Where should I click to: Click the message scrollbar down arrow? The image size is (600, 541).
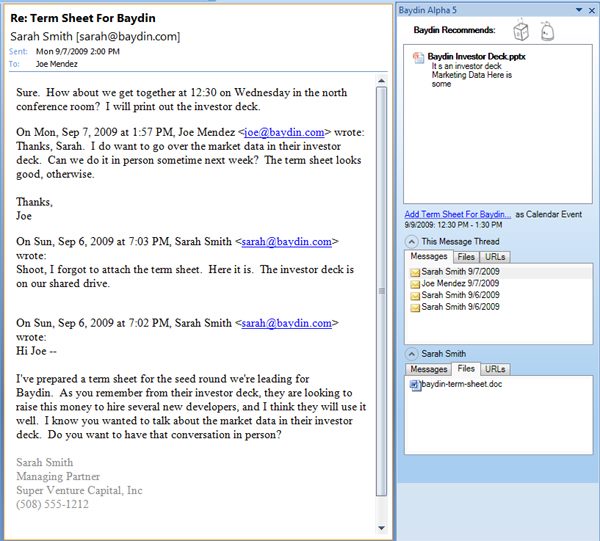coord(381,528)
